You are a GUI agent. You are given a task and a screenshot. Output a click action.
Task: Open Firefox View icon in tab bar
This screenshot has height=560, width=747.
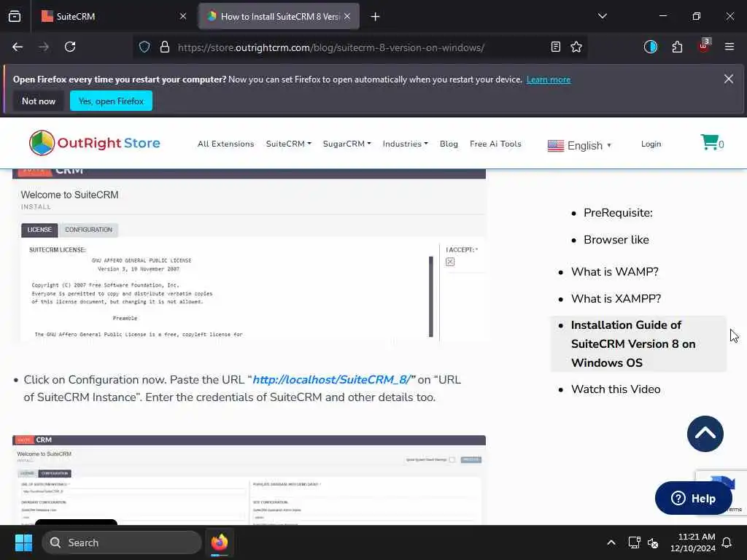[x=15, y=16]
